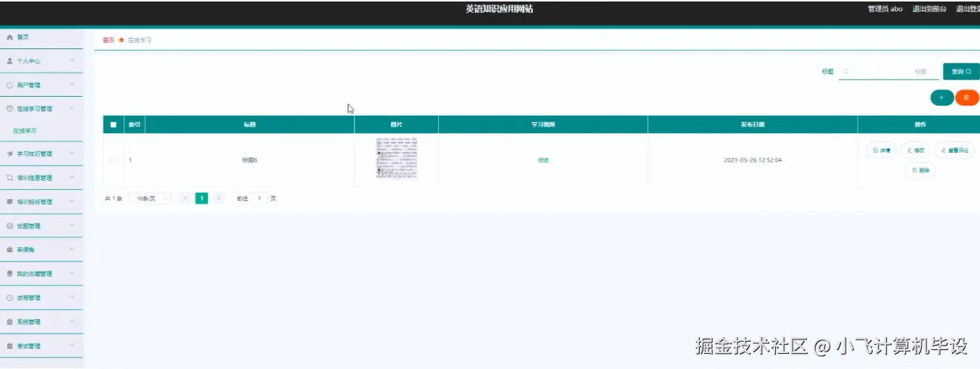The width and height of the screenshot is (980, 369).
Task: Expand 用户管理 using its chevron
Action: click(x=72, y=85)
